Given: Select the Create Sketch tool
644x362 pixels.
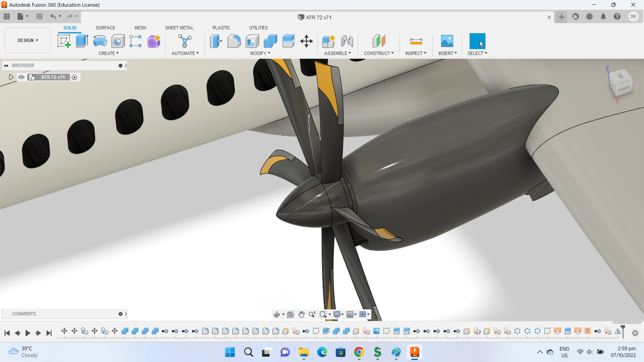Looking at the screenshot, I should pyautogui.click(x=64, y=41).
